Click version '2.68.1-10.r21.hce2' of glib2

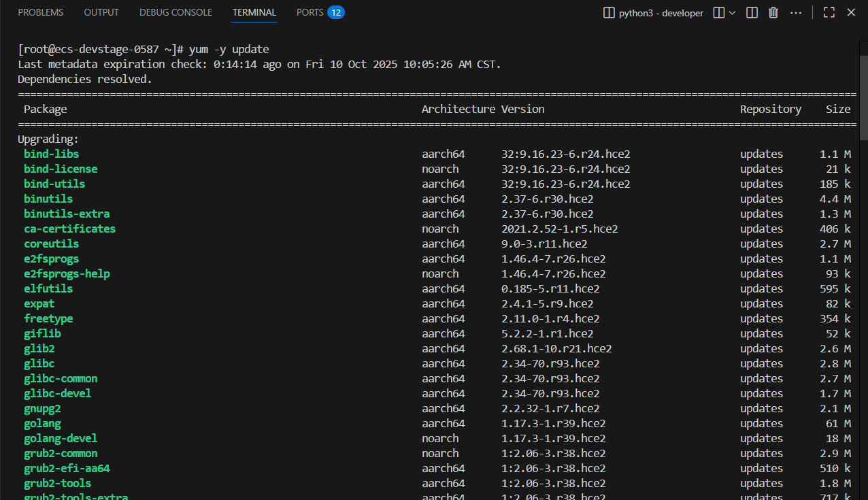pyautogui.click(x=556, y=348)
